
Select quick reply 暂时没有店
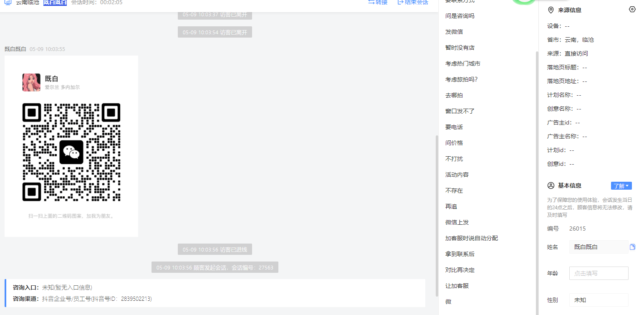[x=460, y=48]
